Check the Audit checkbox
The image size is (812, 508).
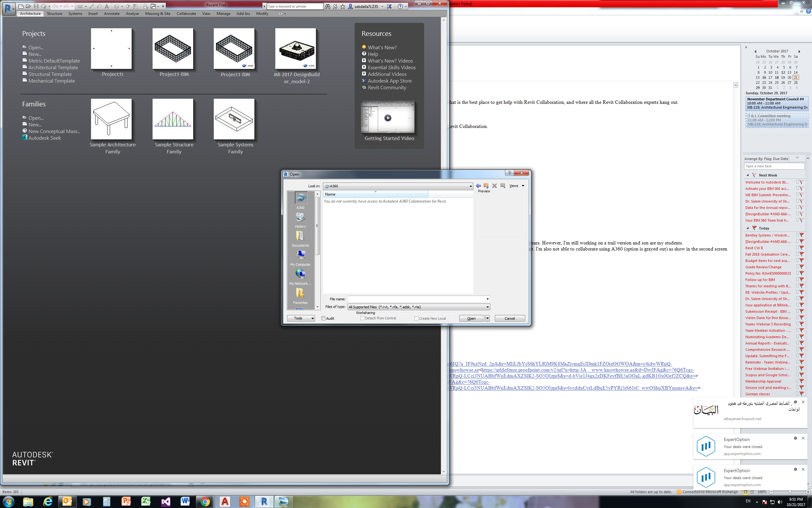(x=324, y=318)
